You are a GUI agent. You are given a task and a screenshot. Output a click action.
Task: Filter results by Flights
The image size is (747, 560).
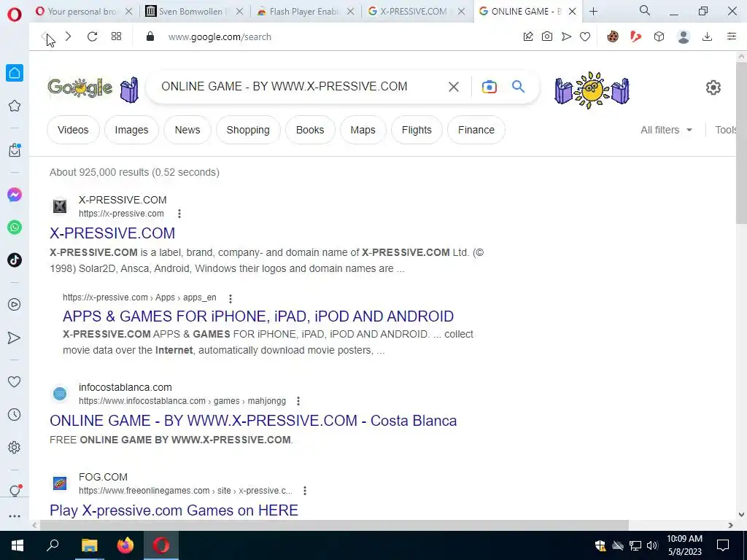pyautogui.click(x=417, y=130)
